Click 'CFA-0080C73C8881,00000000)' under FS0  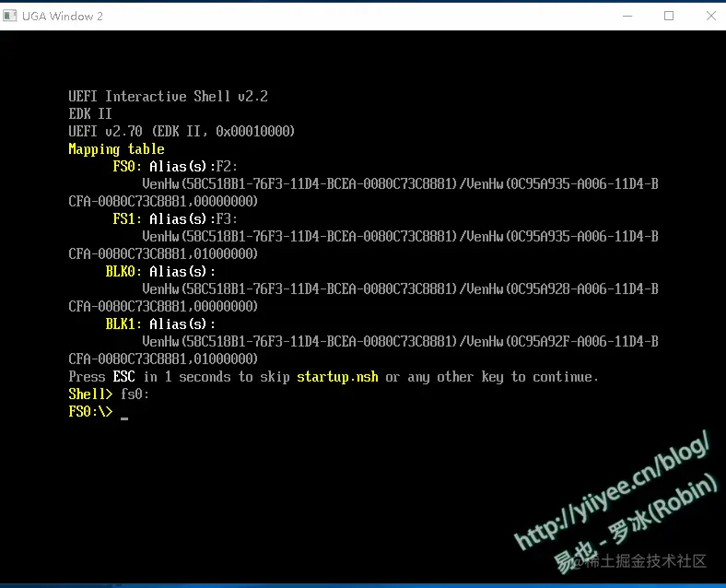(x=163, y=202)
